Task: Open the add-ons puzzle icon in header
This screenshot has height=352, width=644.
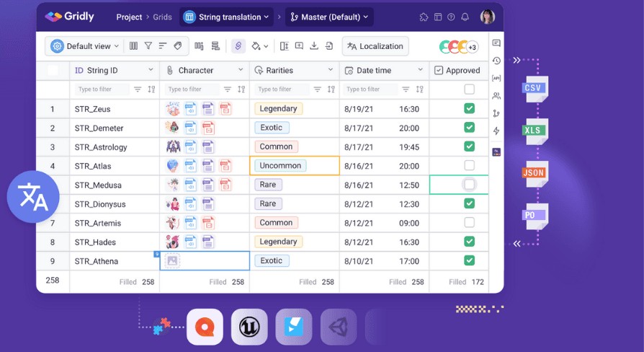Action: pyautogui.click(x=424, y=17)
